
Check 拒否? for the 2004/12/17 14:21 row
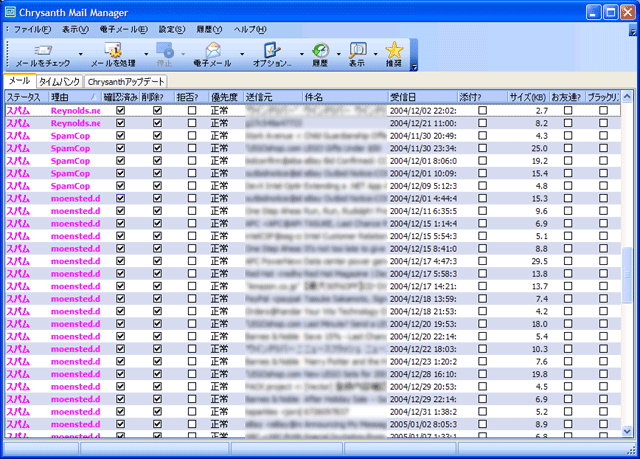(192, 286)
